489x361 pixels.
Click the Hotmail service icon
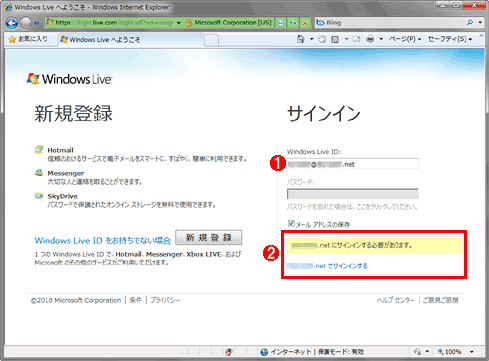39,149
